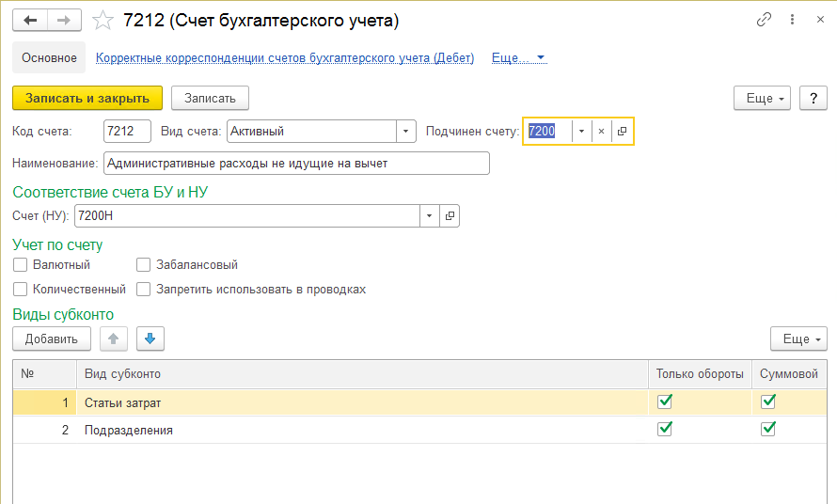Click the back navigation arrow

30,21
